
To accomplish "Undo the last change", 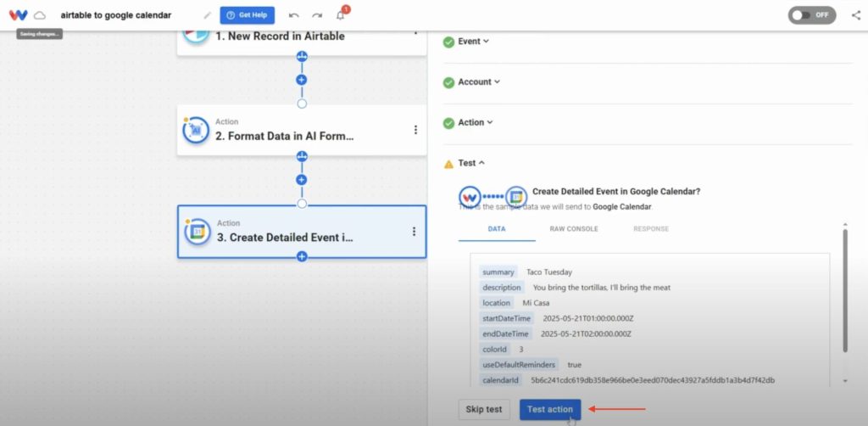I will 294,15.
